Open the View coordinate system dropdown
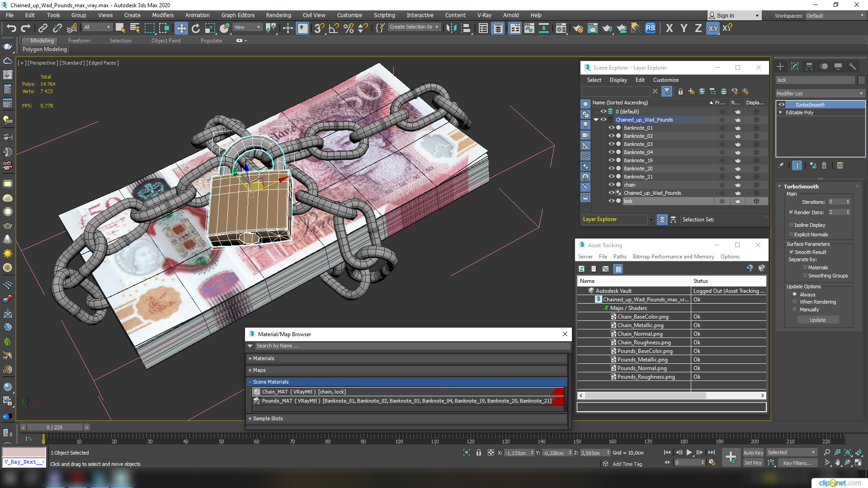 point(247,27)
